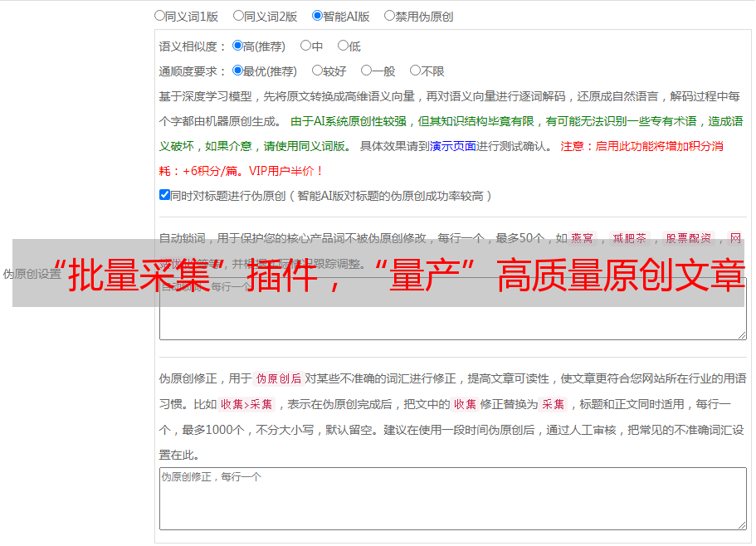Viewport: 756px width, 546px height.
Task: Click the 减肥茶 example keyword tag
Action: [x=629, y=238]
